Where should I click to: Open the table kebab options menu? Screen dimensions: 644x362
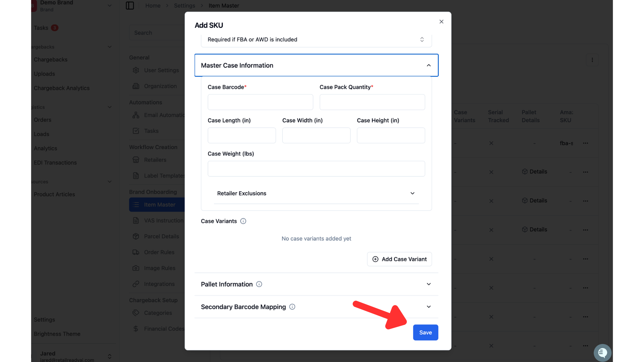pyautogui.click(x=592, y=60)
